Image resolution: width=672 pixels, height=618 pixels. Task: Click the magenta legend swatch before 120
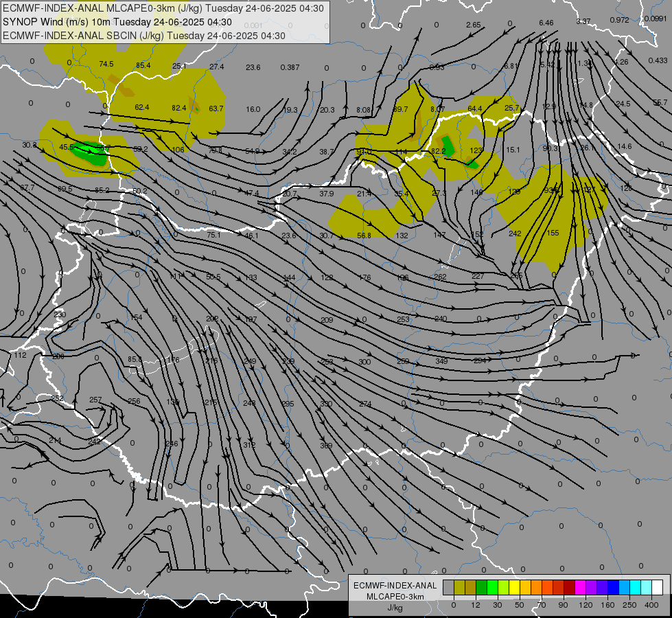point(581,587)
